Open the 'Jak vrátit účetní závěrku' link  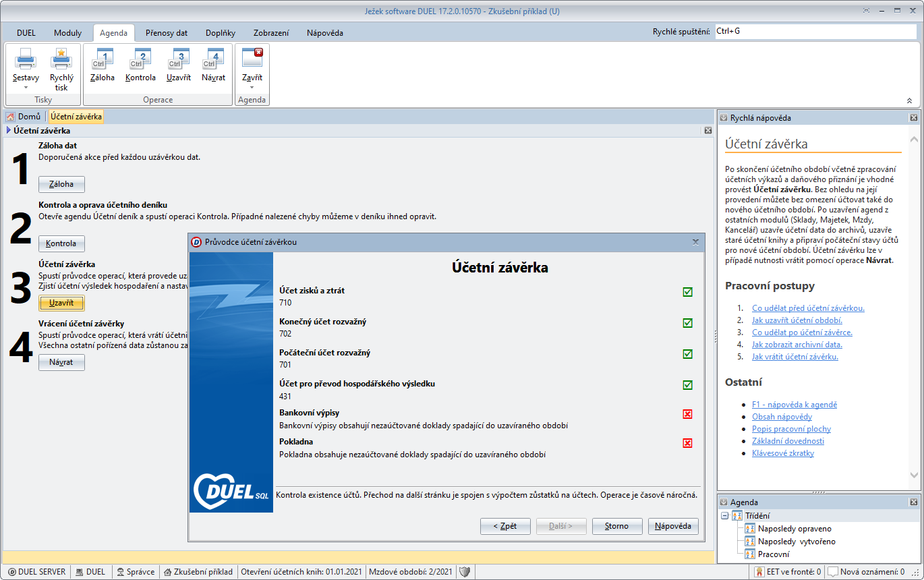pyautogui.click(x=795, y=357)
